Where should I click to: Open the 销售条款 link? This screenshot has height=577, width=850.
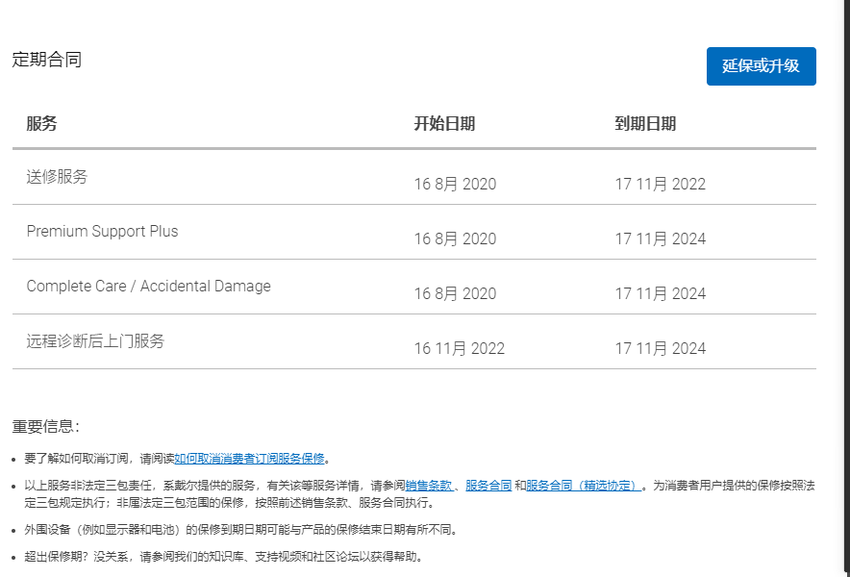pyautogui.click(x=429, y=485)
